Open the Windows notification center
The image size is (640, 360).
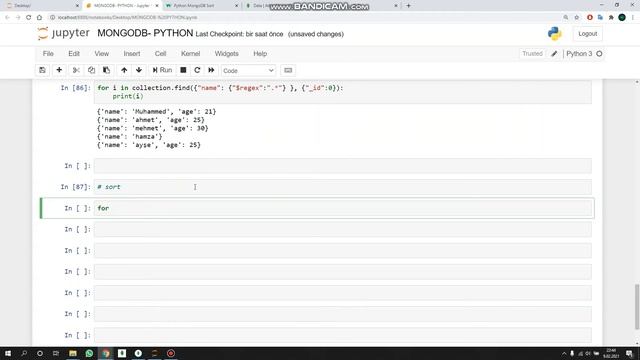pos(629,353)
